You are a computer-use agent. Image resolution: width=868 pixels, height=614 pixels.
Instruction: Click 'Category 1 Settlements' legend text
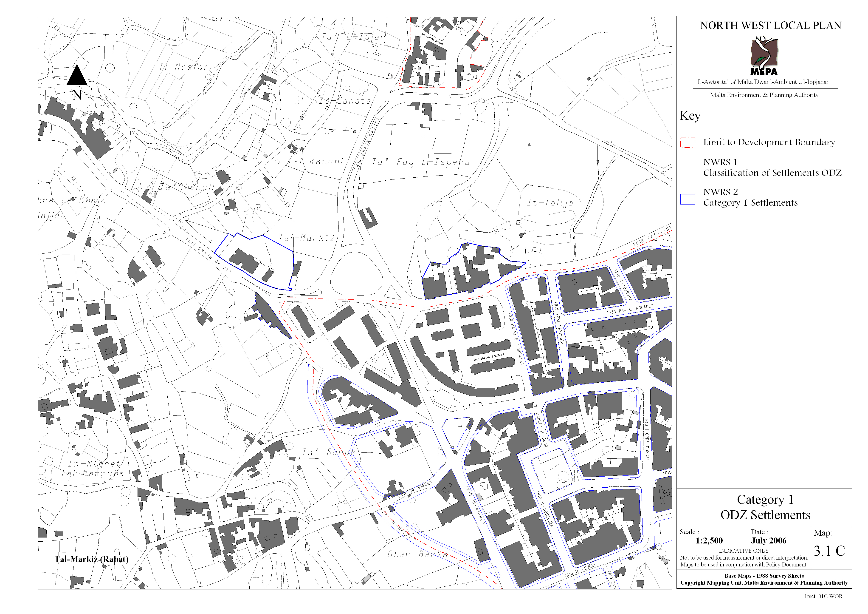[750, 203]
